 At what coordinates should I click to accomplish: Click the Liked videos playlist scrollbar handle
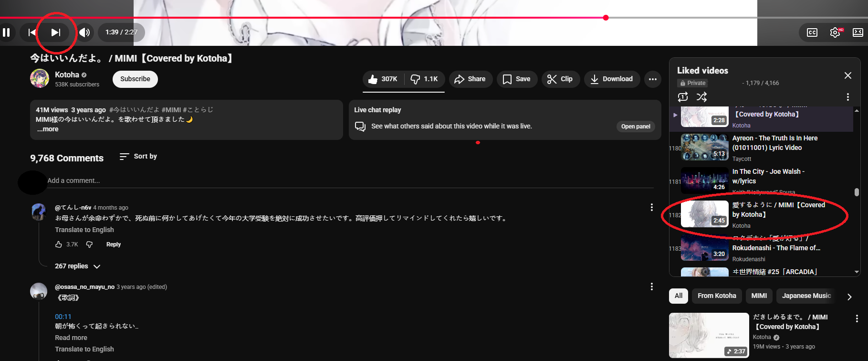(857, 192)
